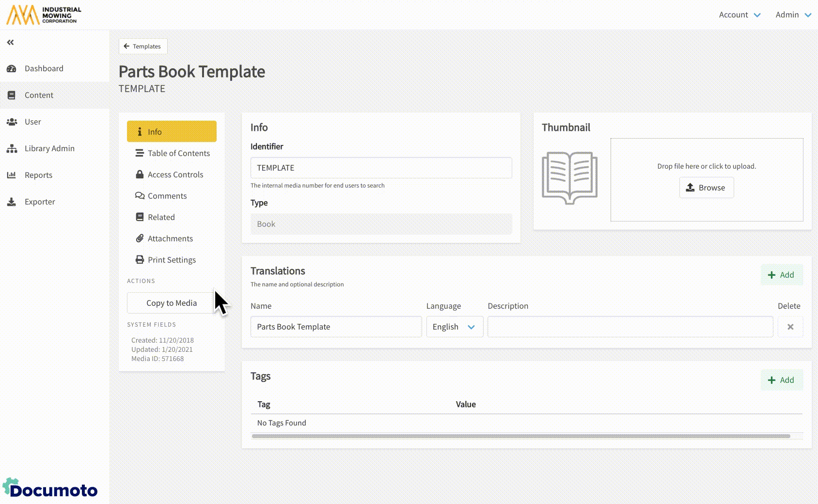Expand the Admin dropdown menu
This screenshot has height=504, width=818.
(793, 15)
